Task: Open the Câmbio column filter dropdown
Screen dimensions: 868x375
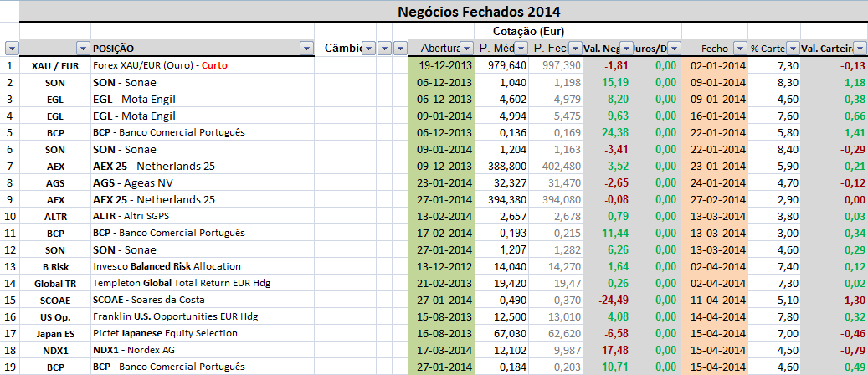Action: tap(370, 49)
